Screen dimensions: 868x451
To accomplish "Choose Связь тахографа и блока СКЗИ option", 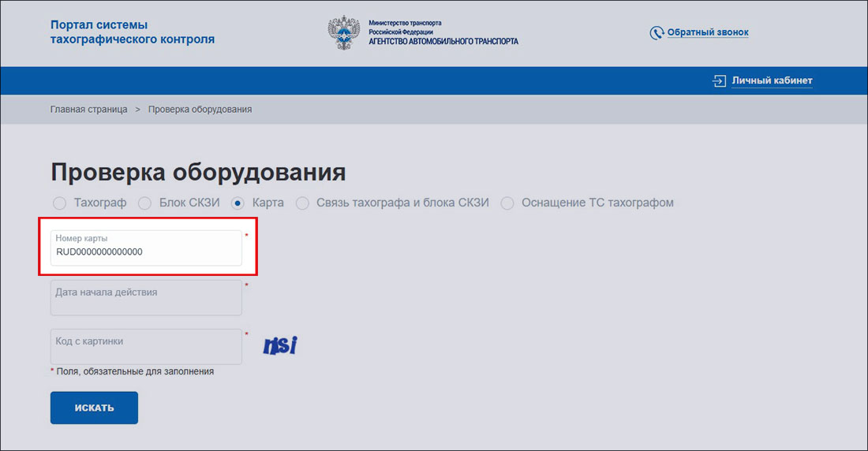I will click(302, 203).
